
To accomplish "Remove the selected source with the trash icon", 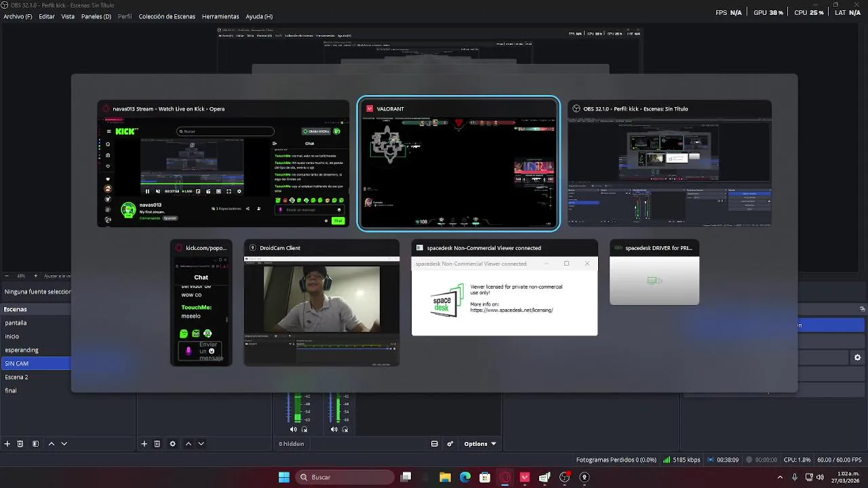I will tap(157, 444).
